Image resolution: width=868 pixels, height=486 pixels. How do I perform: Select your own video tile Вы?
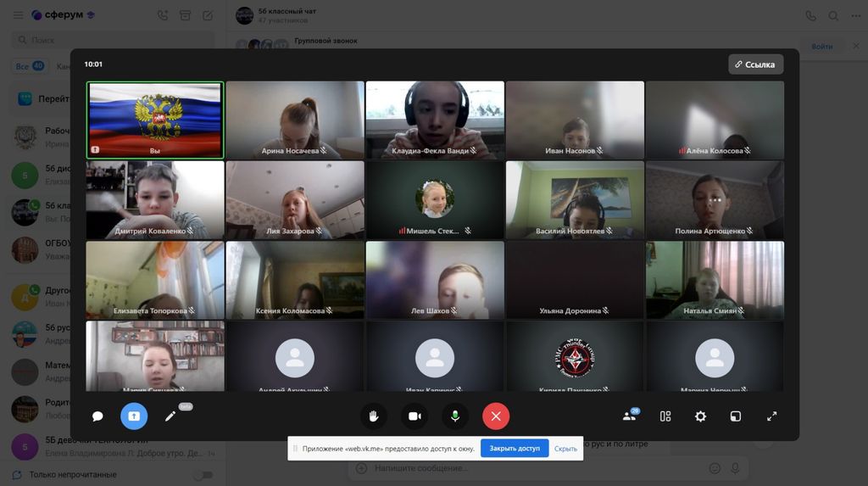point(155,120)
